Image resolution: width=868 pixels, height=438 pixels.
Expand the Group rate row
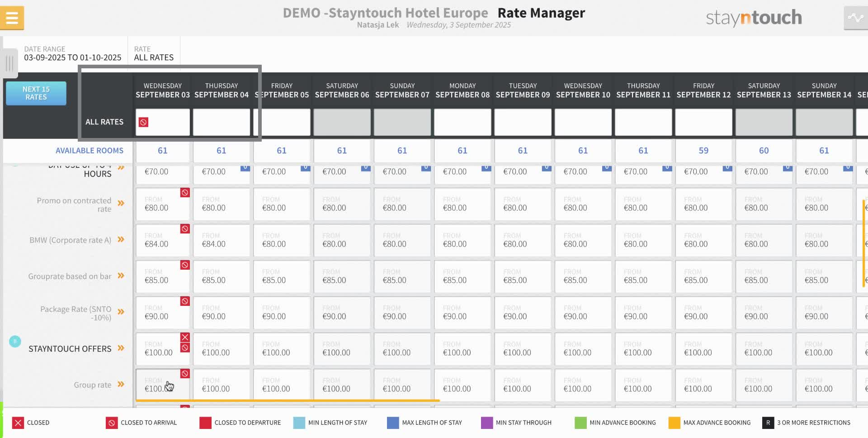pyautogui.click(x=121, y=384)
